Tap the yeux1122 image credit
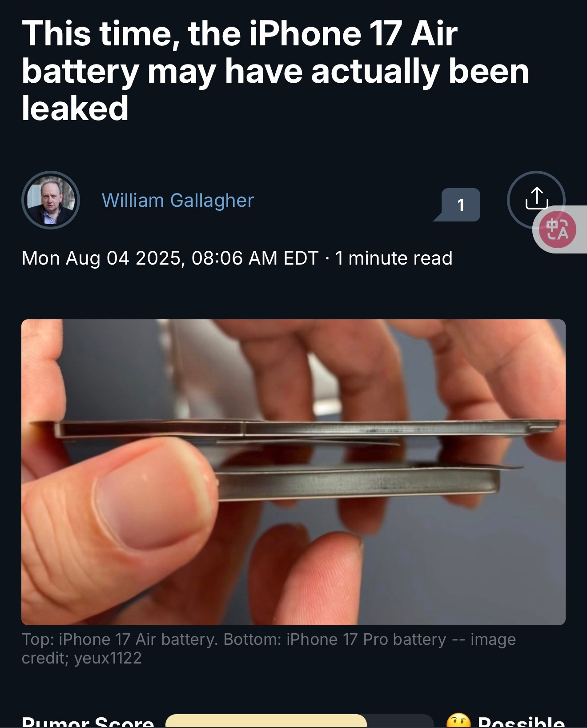587x728 pixels. 108,658
